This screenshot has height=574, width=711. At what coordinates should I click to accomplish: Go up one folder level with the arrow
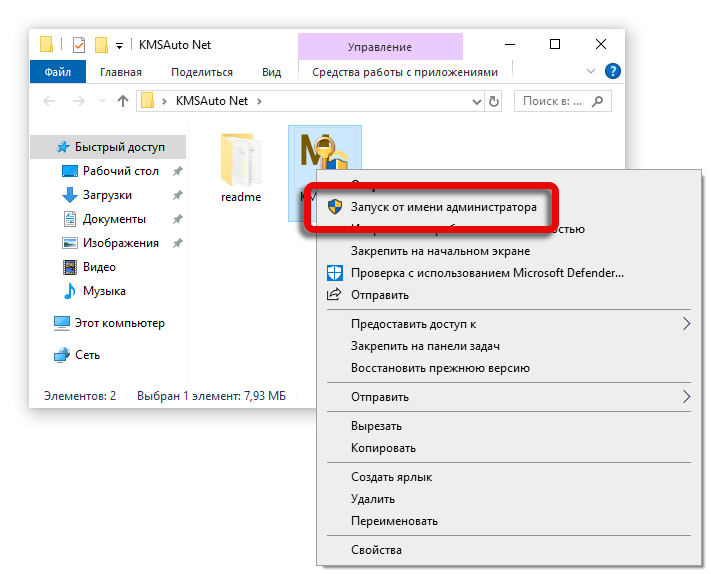(122, 101)
